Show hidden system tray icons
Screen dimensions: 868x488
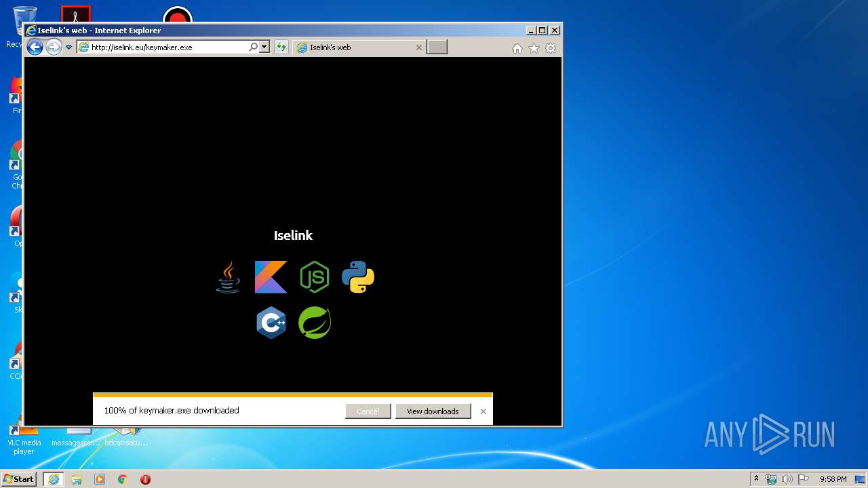(x=756, y=479)
